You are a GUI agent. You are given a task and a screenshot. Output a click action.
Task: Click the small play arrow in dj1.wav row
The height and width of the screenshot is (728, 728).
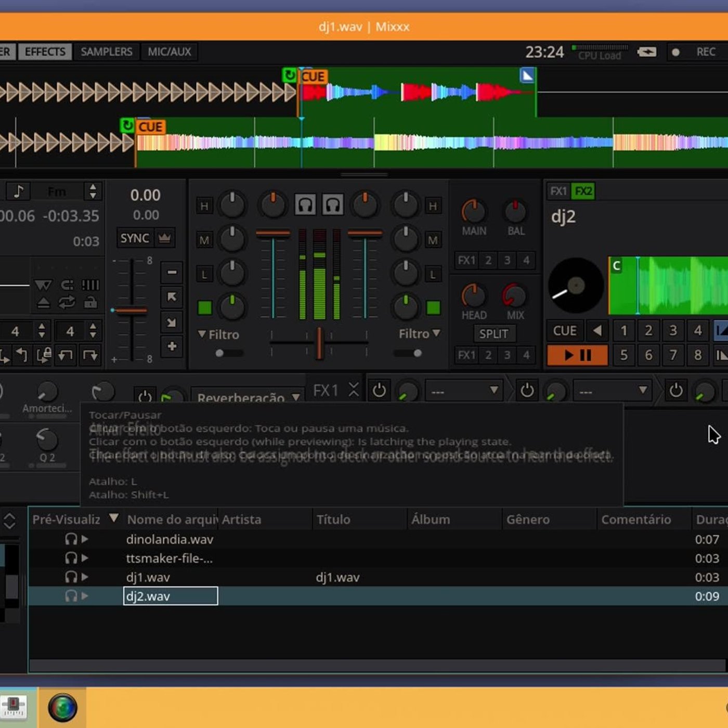pos(85,577)
